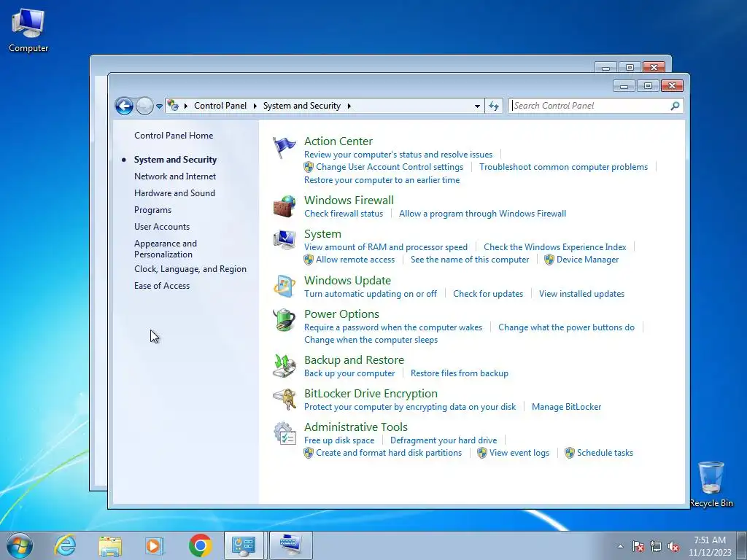Select Appearance and Personalization in the sidebar
The height and width of the screenshot is (560, 747).
coord(166,249)
